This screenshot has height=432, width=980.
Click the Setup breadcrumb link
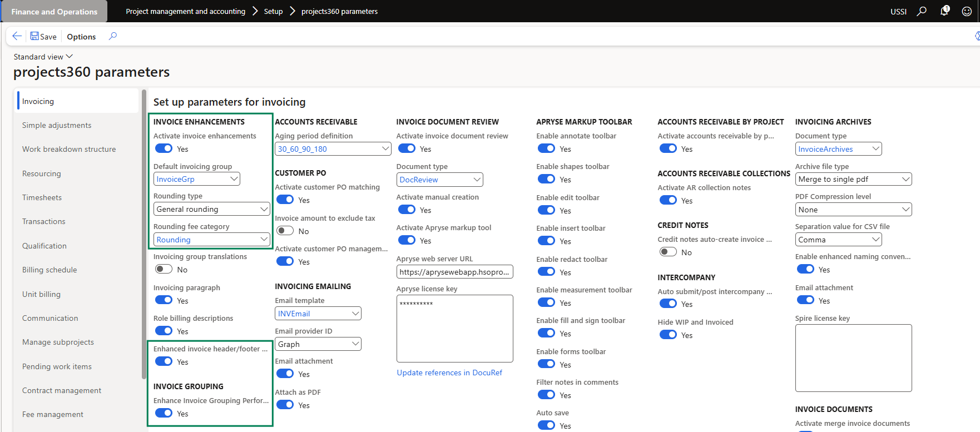[x=273, y=11]
